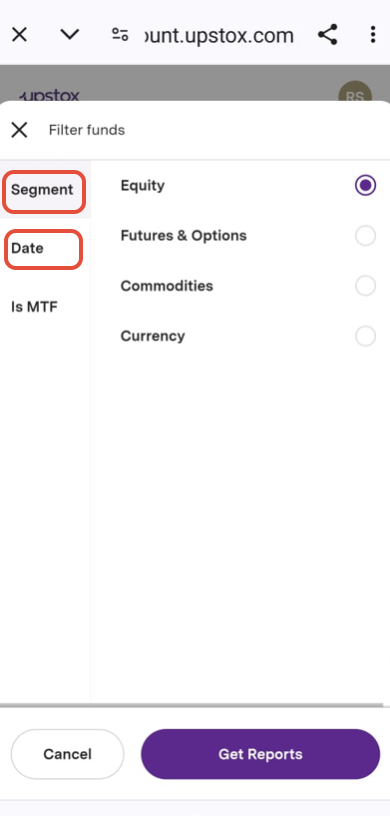390x816 pixels.
Task: Switch to the Segment filter tab
Action: point(44,190)
